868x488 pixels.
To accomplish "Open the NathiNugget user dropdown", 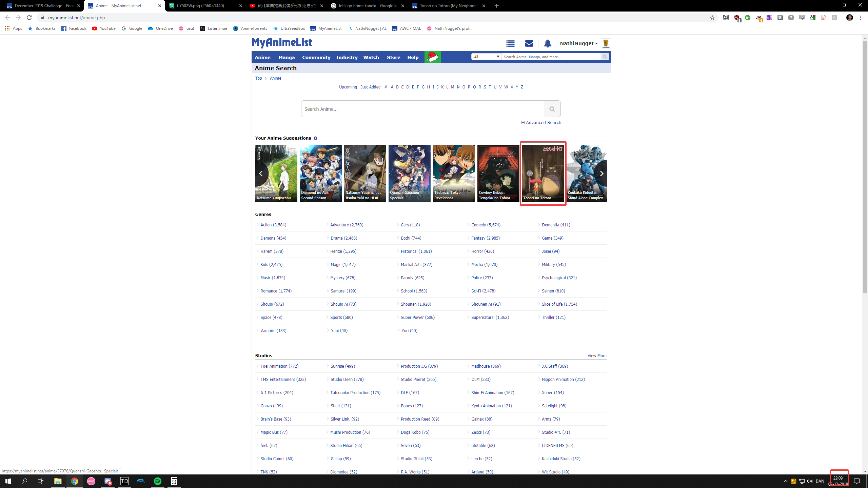I will pyautogui.click(x=579, y=43).
